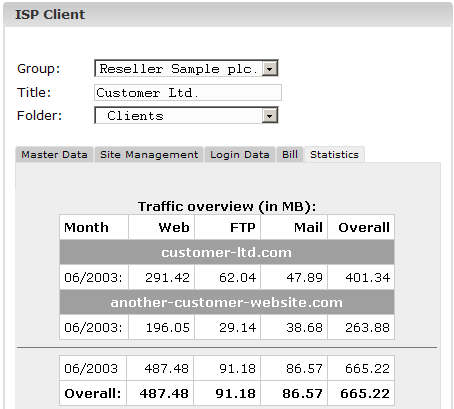The image size is (454, 409).
Task: Click the Mail column header
Action: point(294,227)
